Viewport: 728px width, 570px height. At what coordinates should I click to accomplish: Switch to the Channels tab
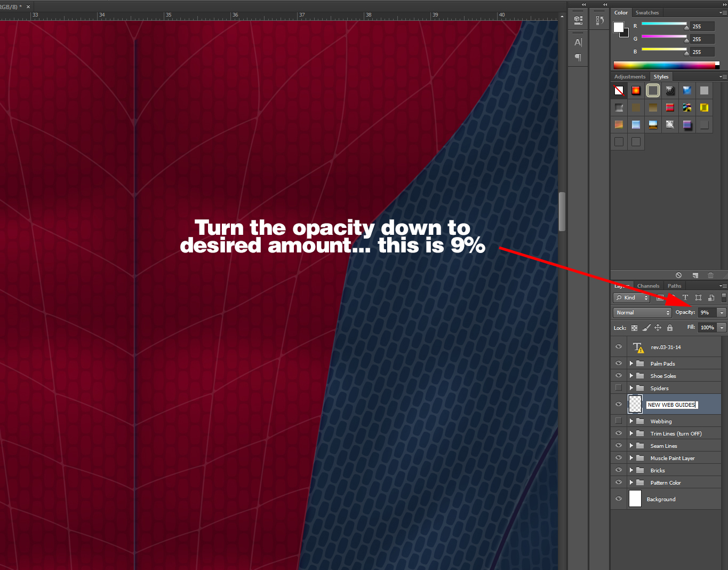pos(648,286)
